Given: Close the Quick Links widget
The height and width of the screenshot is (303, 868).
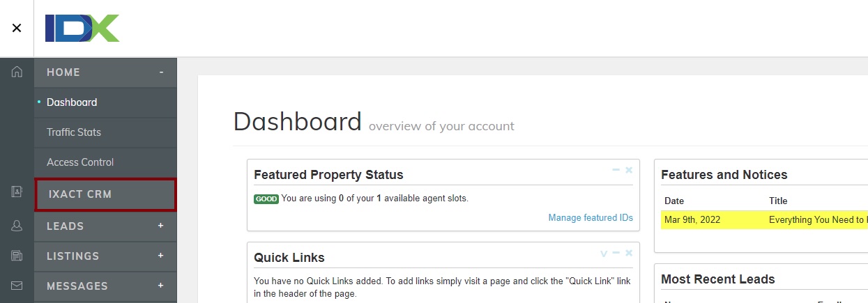Looking at the screenshot, I should coord(629,253).
